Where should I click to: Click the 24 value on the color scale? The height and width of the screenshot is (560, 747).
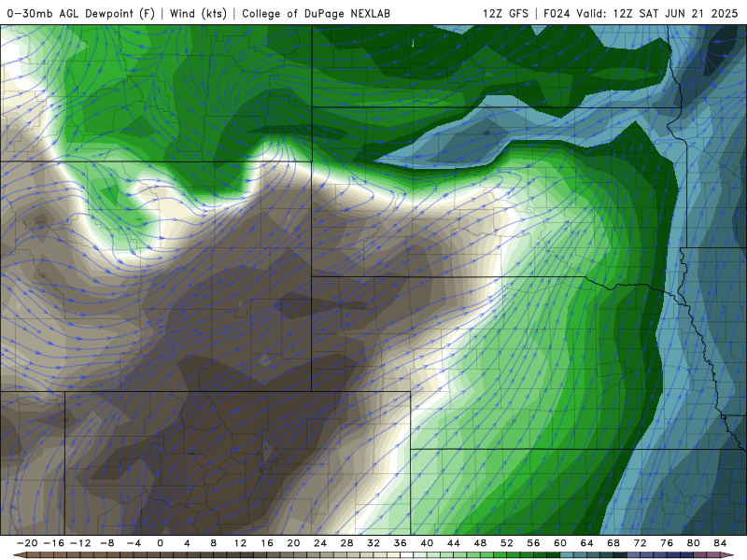pos(320,543)
